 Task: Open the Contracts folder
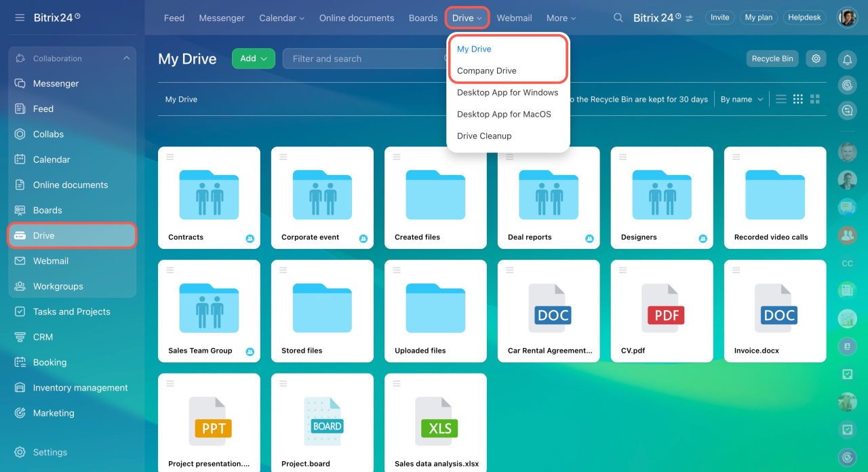[x=209, y=197]
